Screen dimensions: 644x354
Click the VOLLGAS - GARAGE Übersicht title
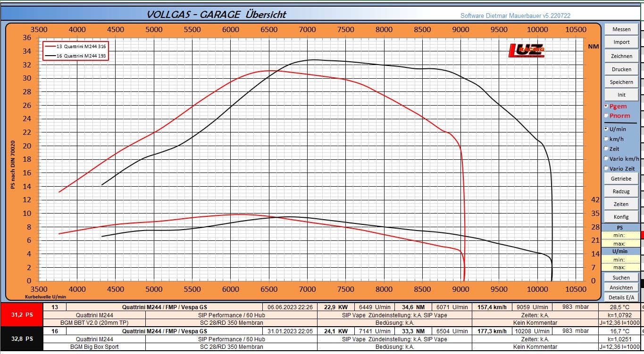tap(217, 14)
